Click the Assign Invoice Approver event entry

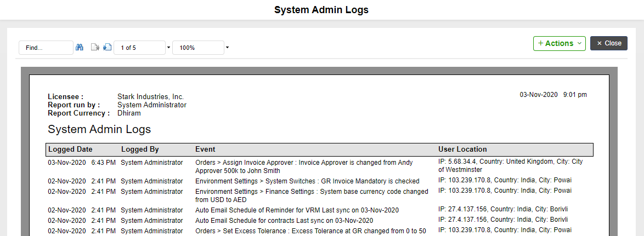[x=304, y=167]
